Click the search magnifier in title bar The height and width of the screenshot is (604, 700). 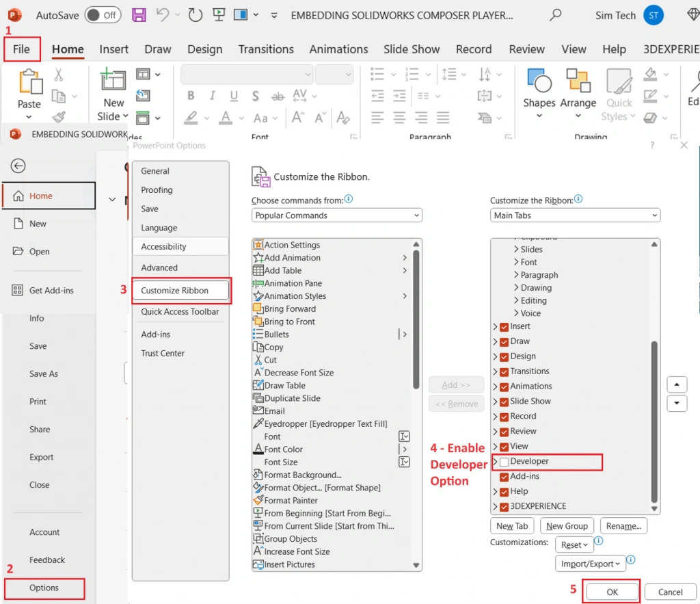555,15
